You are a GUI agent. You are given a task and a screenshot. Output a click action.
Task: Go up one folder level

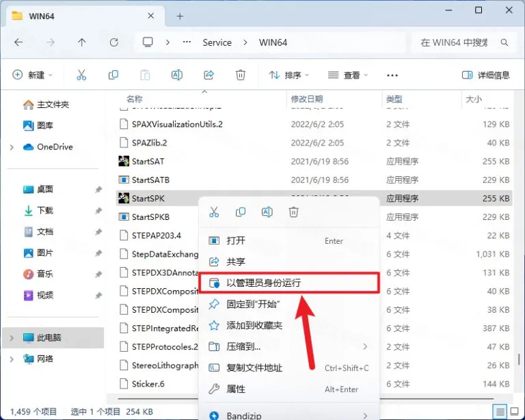82,42
